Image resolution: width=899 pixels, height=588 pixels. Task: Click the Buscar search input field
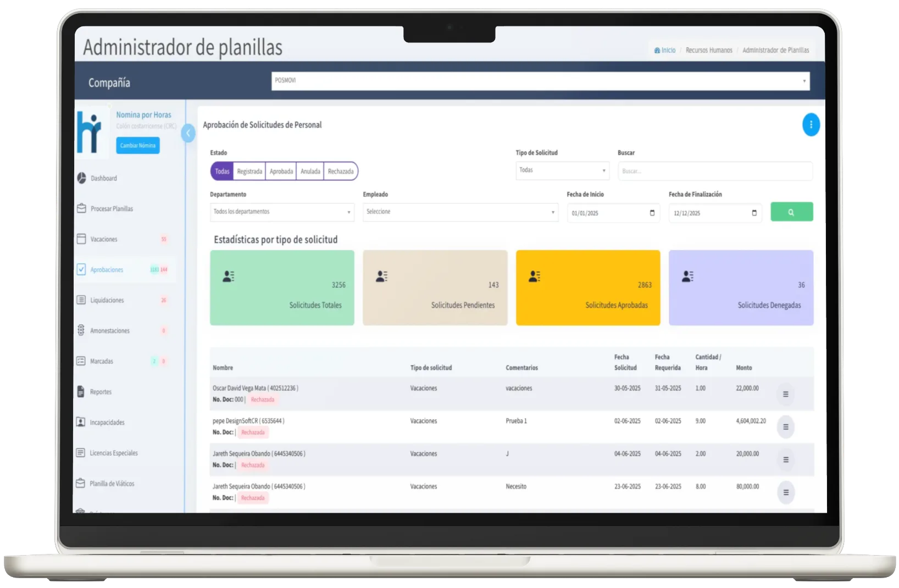(x=714, y=171)
